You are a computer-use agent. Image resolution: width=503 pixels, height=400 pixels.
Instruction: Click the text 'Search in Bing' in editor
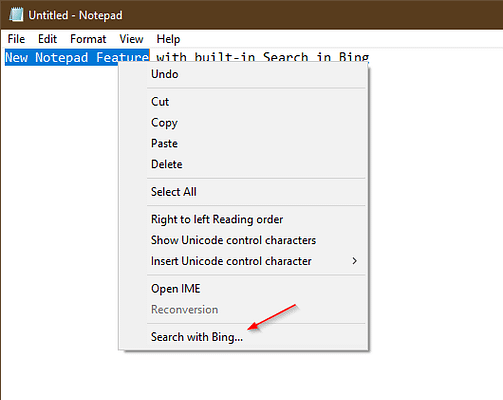316,57
